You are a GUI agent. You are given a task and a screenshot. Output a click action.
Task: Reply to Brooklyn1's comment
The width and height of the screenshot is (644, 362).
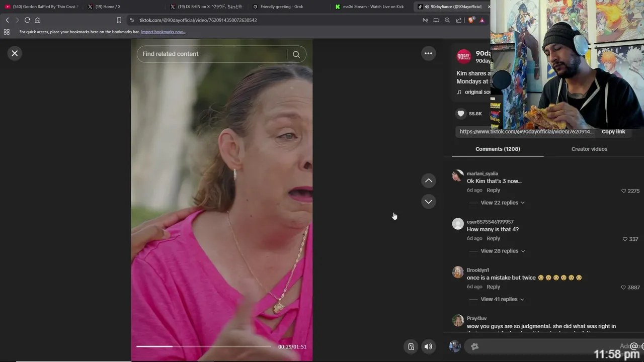[x=494, y=287]
